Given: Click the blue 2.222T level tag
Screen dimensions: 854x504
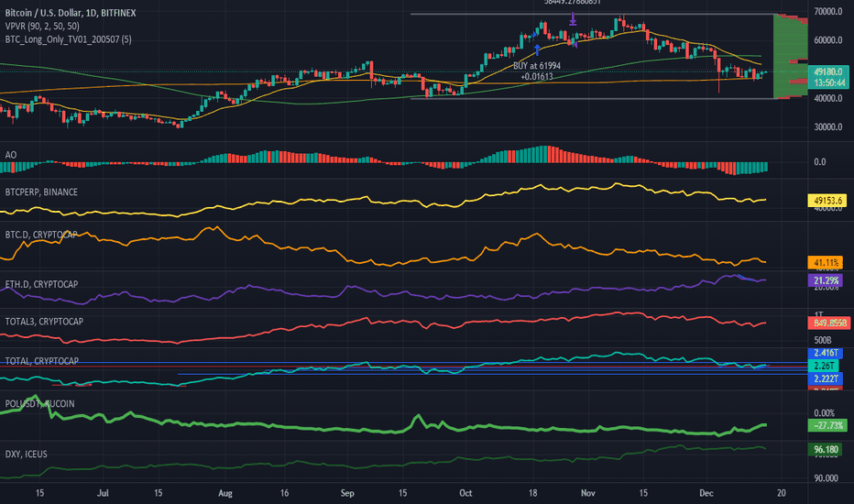Looking at the screenshot, I should click(x=826, y=378).
